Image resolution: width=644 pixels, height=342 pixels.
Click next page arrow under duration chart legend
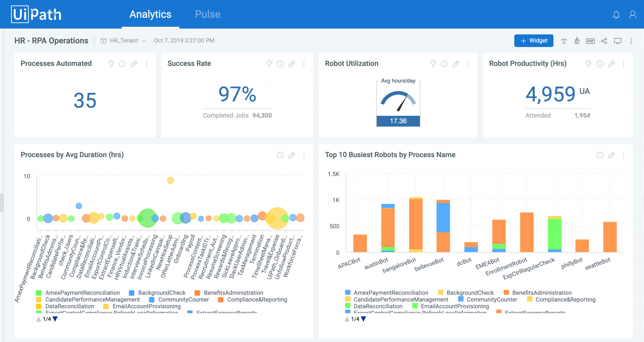point(55,319)
